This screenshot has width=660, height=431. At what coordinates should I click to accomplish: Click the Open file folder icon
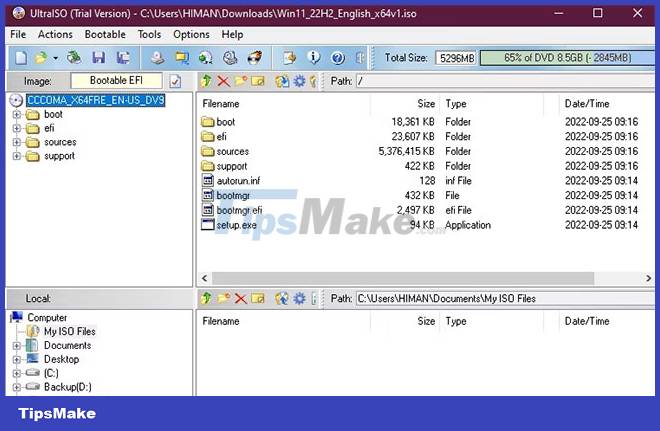click(x=41, y=58)
